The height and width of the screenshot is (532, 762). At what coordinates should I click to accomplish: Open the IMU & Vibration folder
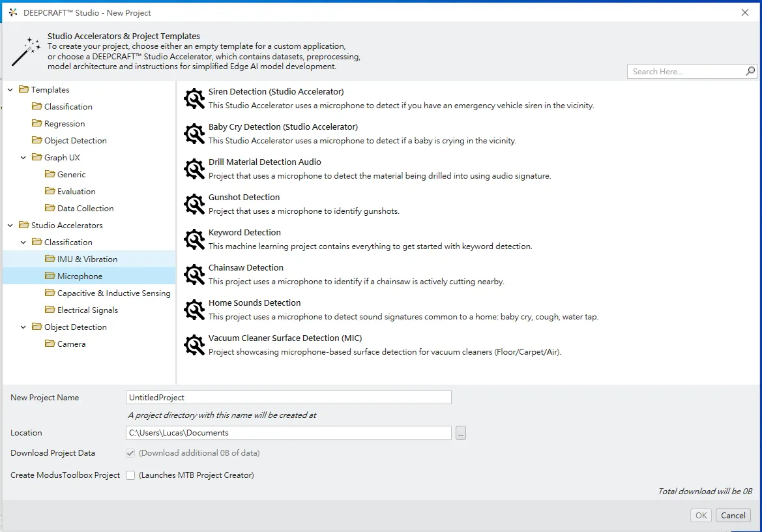point(87,259)
